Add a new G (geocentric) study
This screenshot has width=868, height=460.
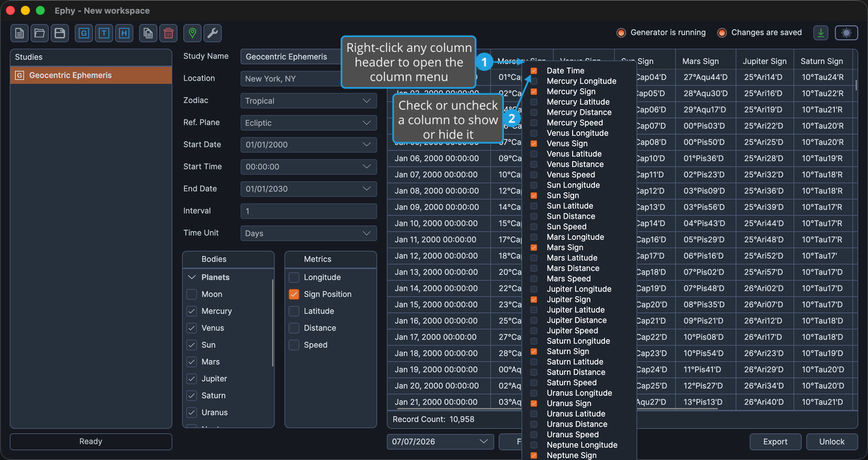point(84,33)
